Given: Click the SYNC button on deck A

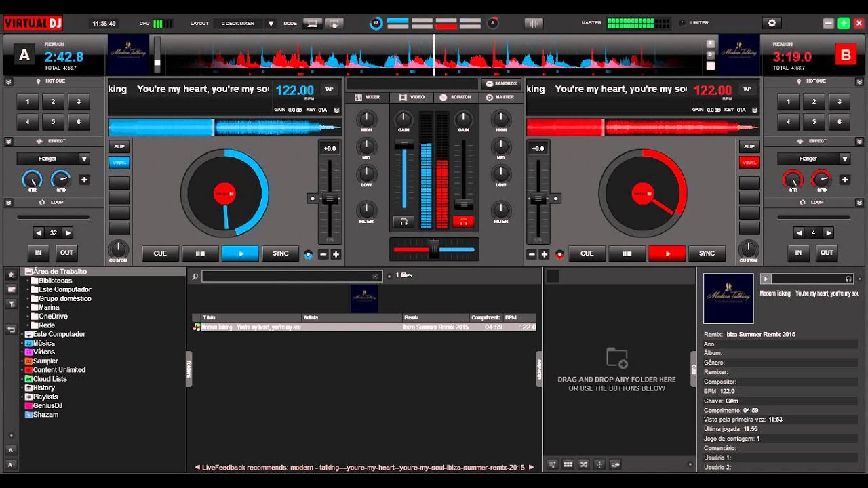Looking at the screenshot, I should (x=281, y=253).
